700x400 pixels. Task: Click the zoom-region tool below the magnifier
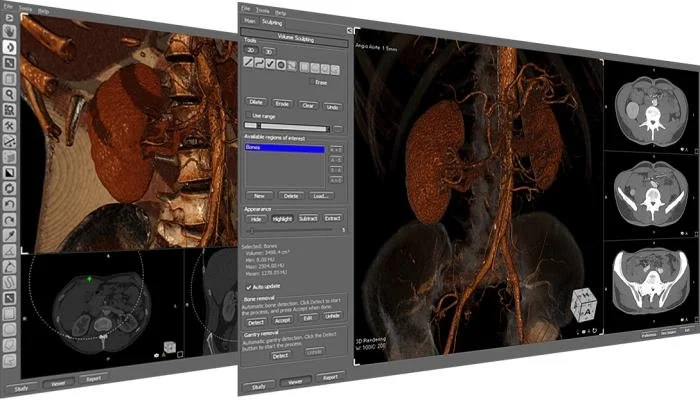tap(9, 110)
